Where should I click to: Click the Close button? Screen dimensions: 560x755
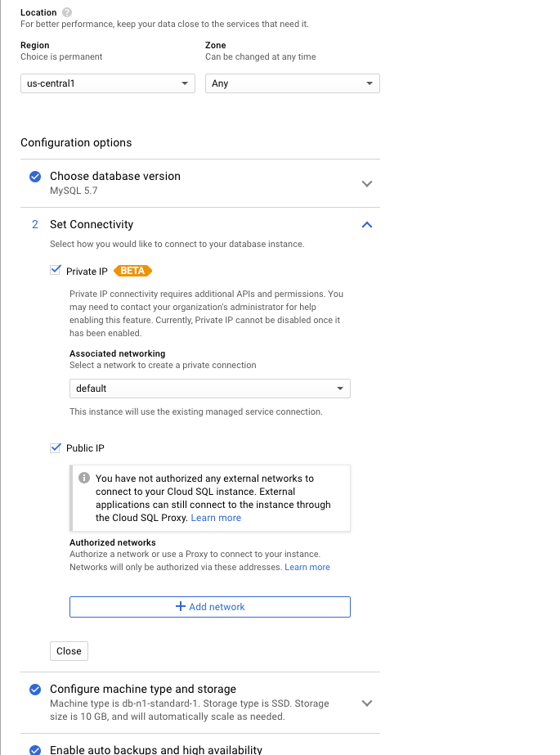click(x=69, y=651)
